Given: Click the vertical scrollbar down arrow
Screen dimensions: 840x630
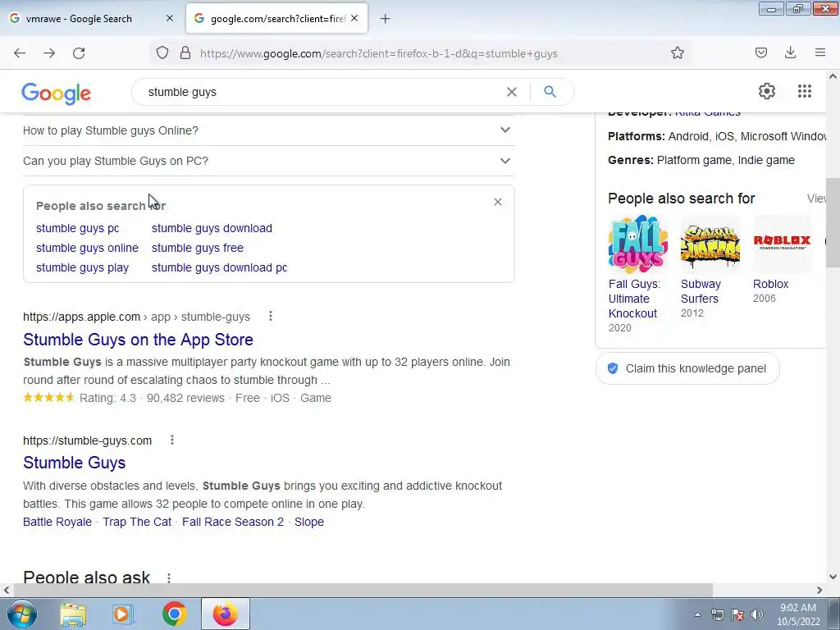Looking at the screenshot, I should tap(833, 577).
